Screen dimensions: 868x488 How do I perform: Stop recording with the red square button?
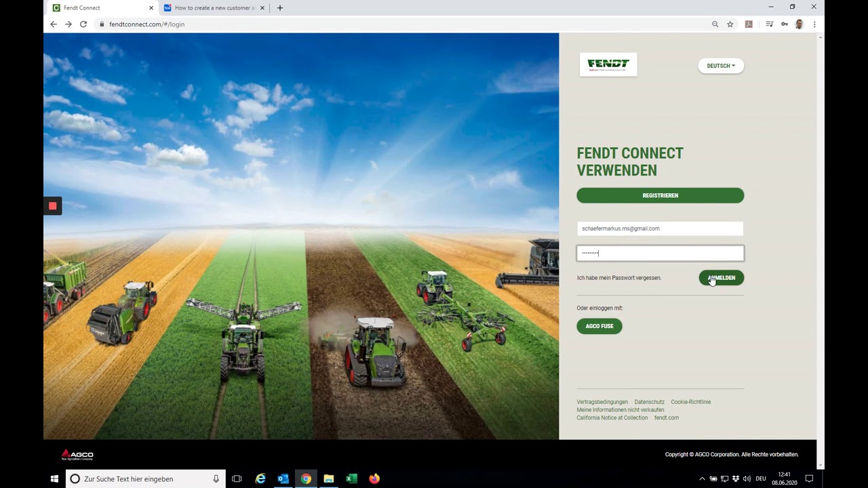pyautogui.click(x=53, y=206)
